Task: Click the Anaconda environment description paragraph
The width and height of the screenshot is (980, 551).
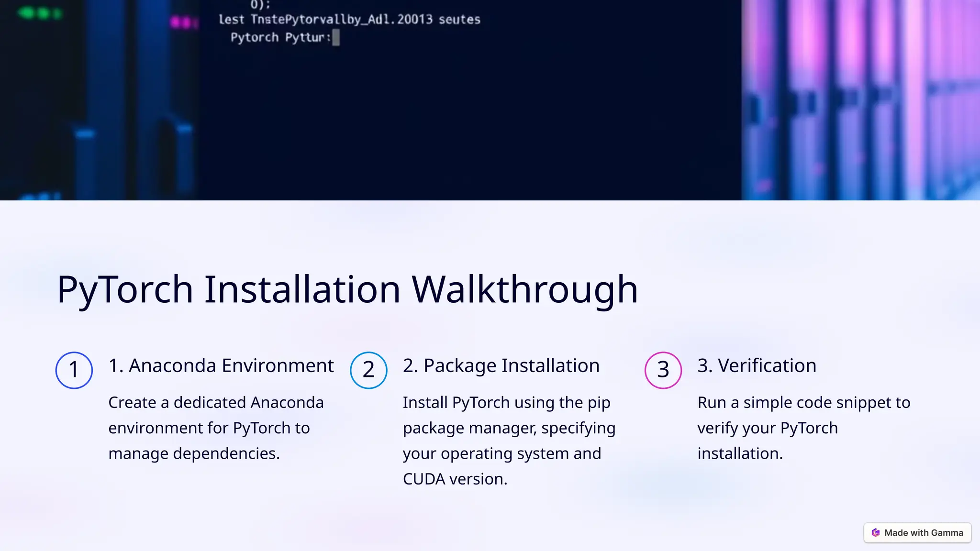Action: 216,428
